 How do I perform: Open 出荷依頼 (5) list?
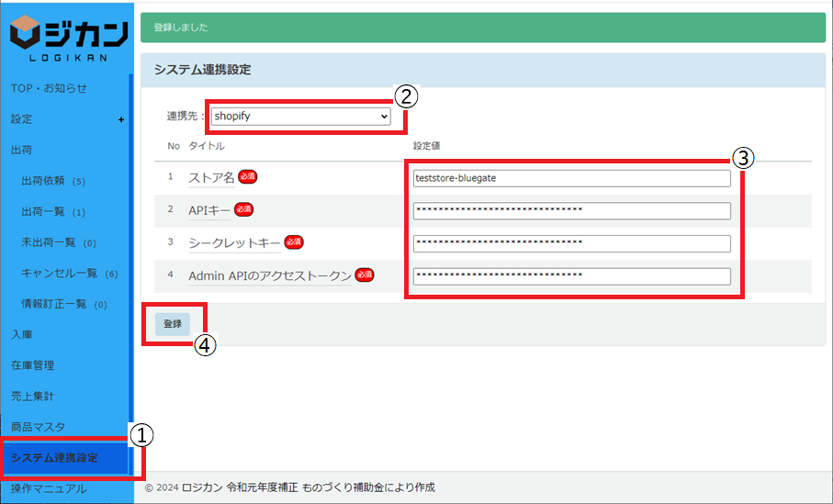pos(52,181)
